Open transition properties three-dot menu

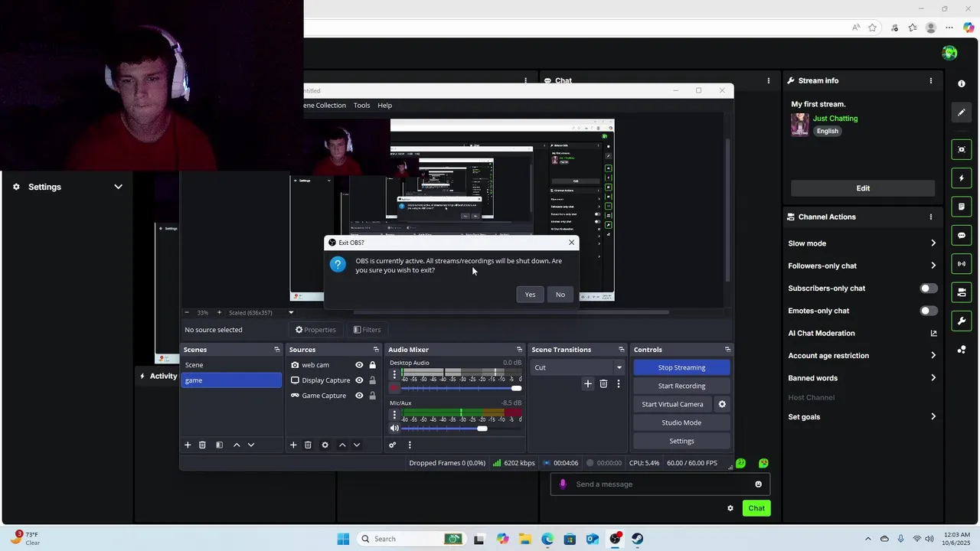point(619,383)
